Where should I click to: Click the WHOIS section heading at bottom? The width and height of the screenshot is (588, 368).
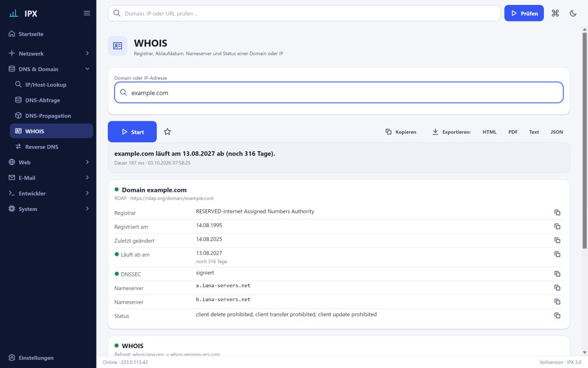coord(132,345)
